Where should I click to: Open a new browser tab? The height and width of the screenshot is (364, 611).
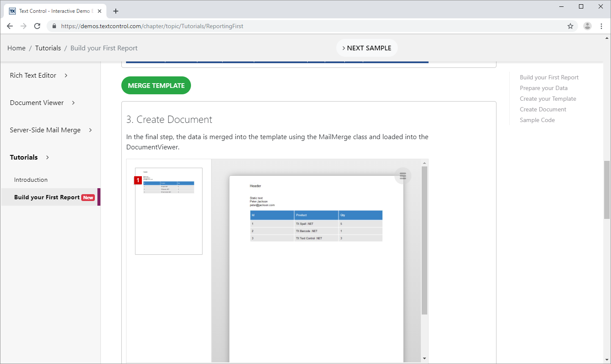116,11
